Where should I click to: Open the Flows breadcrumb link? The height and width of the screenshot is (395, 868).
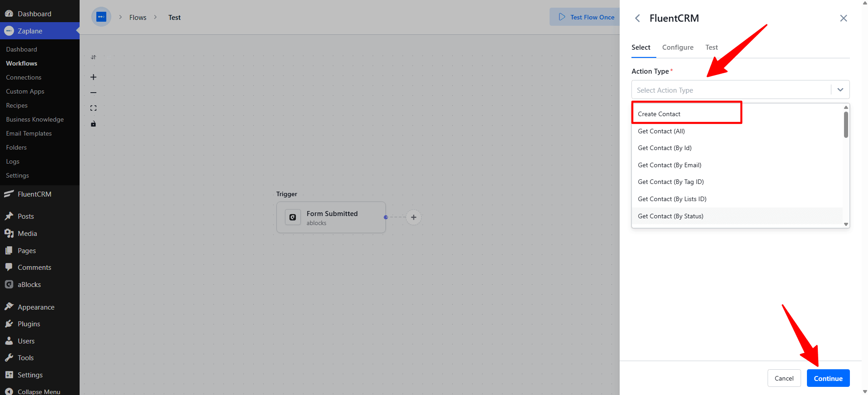click(x=138, y=17)
